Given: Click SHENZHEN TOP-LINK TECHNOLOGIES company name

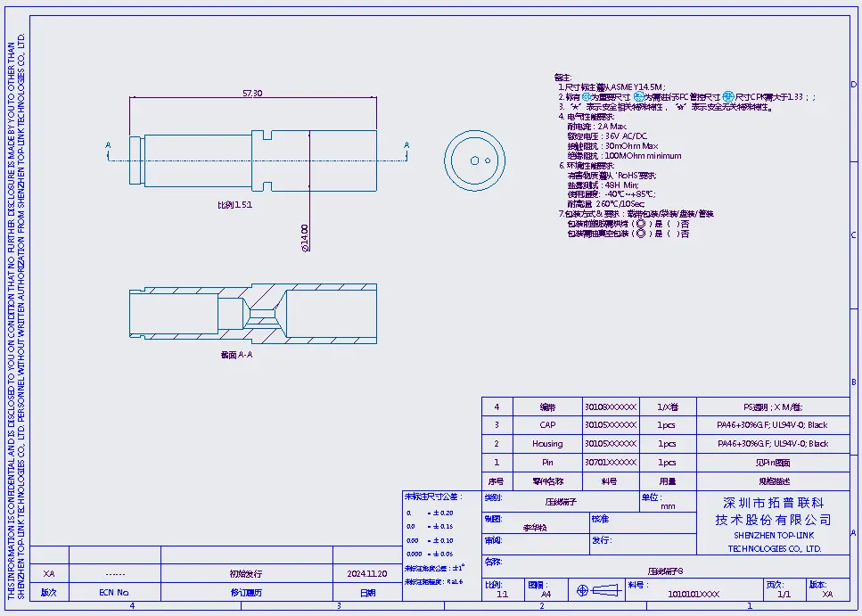Looking at the screenshot, I should point(773,542).
